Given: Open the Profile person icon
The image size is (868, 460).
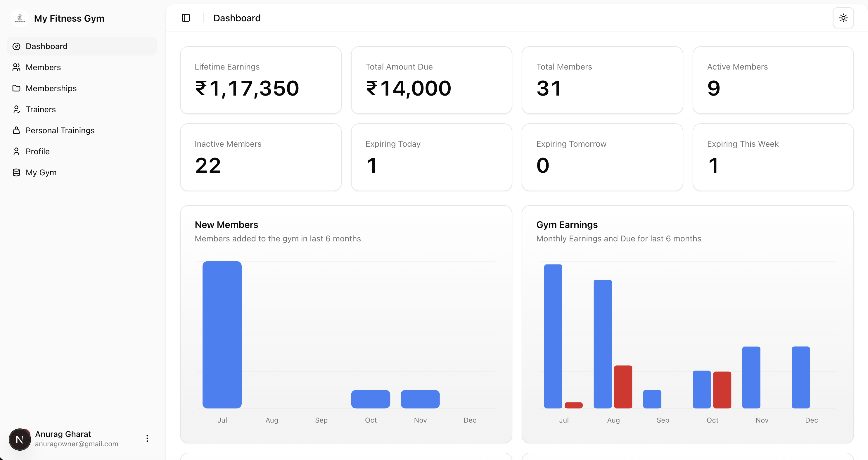Looking at the screenshot, I should (16, 151).
